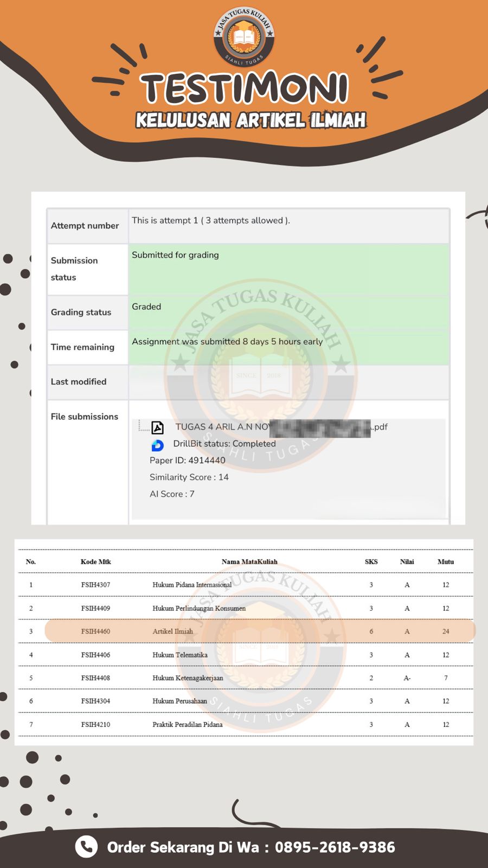Click the KELULUSAN ARTIKEL ILMIAH subtitle

[251, 120]
